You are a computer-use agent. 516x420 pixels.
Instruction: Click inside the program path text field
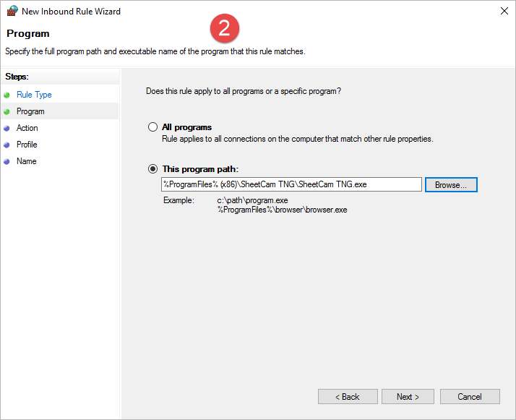[291, 184]
